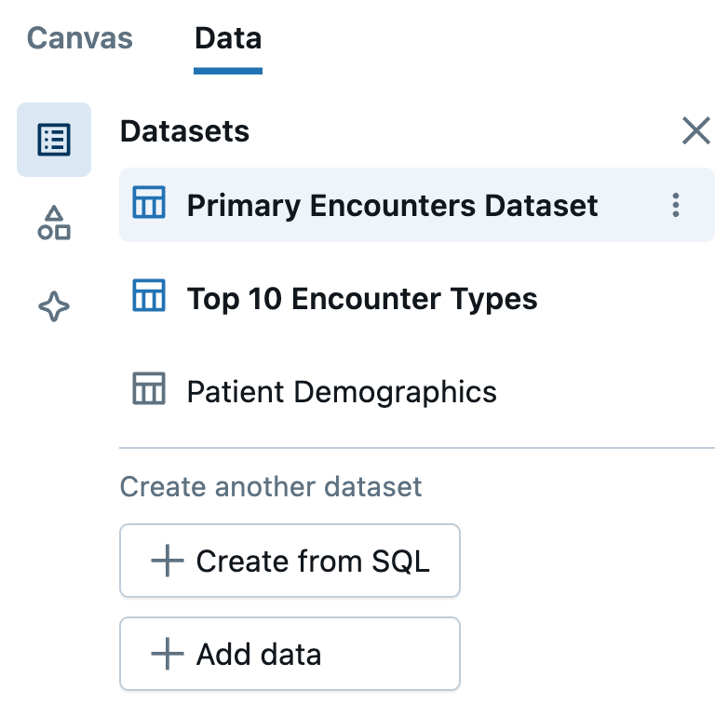
Task: Click gray table icon beside Patient Demographics
Action: [149, 390]
